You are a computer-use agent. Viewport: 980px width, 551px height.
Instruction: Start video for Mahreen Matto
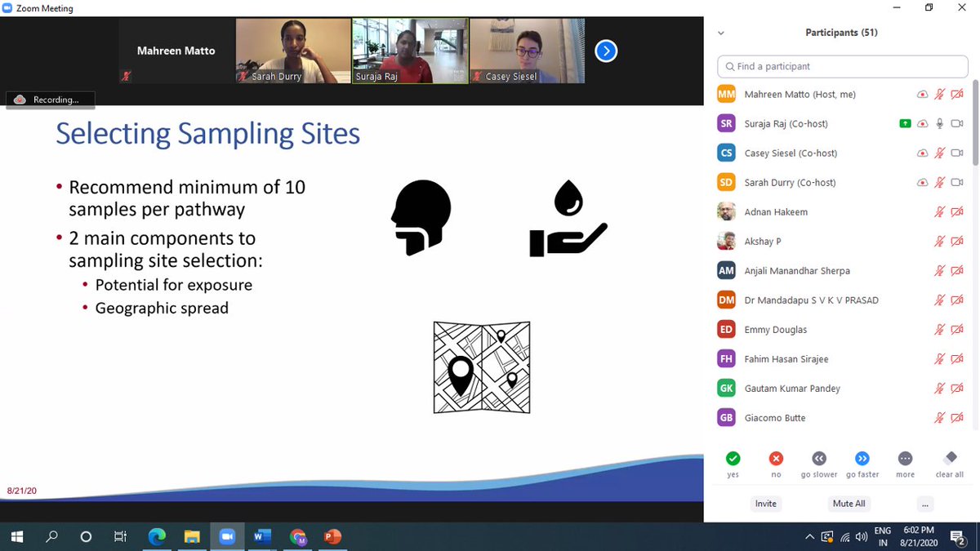pyautogui.click(x=956, y=94)
